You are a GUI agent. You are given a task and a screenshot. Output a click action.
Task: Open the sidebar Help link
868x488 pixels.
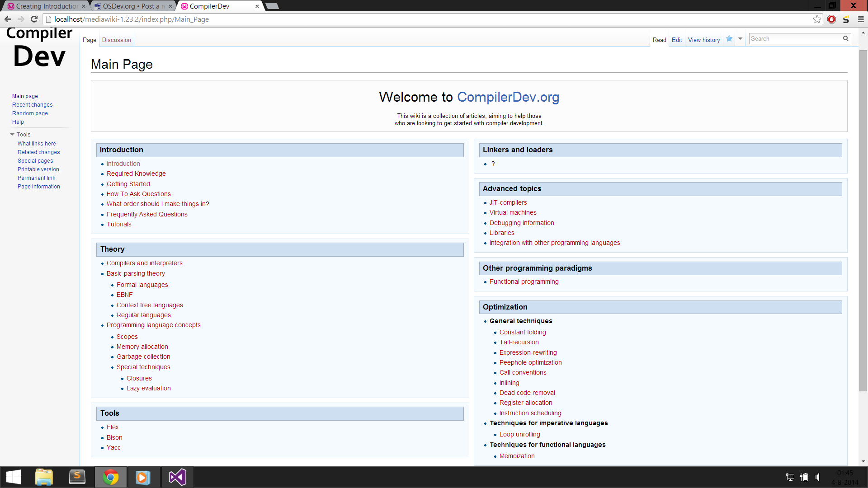pos(18,122)
